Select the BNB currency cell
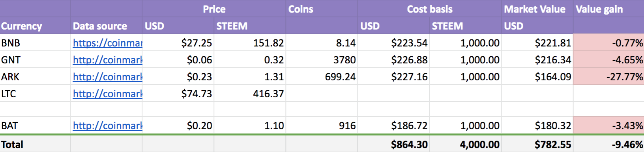This screenshot has height=152, width=644. 35,43
